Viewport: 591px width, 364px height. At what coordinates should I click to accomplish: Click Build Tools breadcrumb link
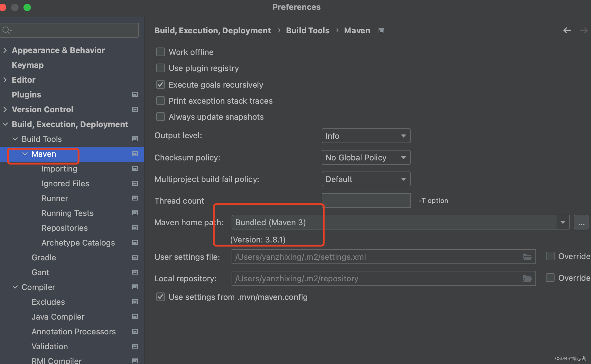tap(308, 31)
